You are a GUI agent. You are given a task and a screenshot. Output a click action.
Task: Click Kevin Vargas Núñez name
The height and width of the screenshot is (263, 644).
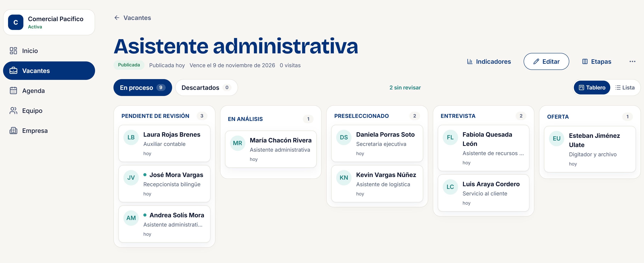[386, 175]
